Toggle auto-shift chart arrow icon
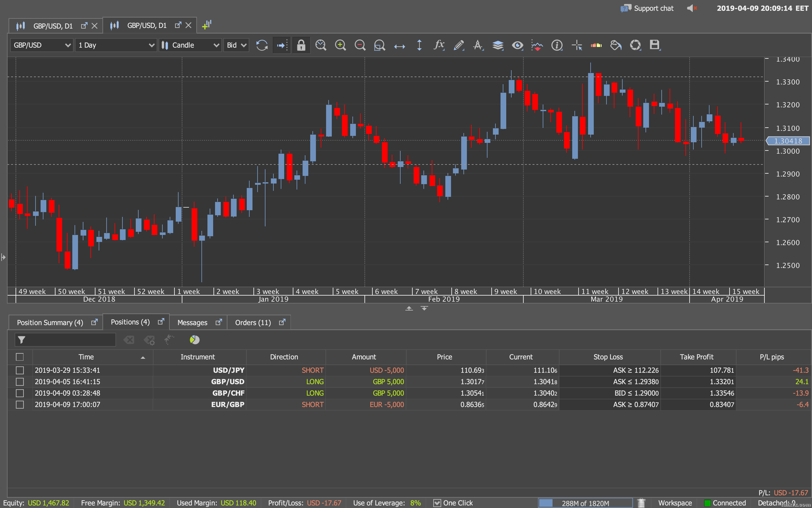Screen dimensions: 812x508 tap(282, 45)
